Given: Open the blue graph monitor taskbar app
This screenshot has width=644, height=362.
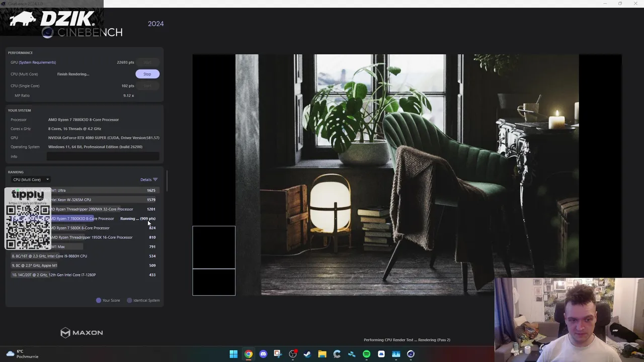Looking at the screenshot, I should (x=396, y=354).
